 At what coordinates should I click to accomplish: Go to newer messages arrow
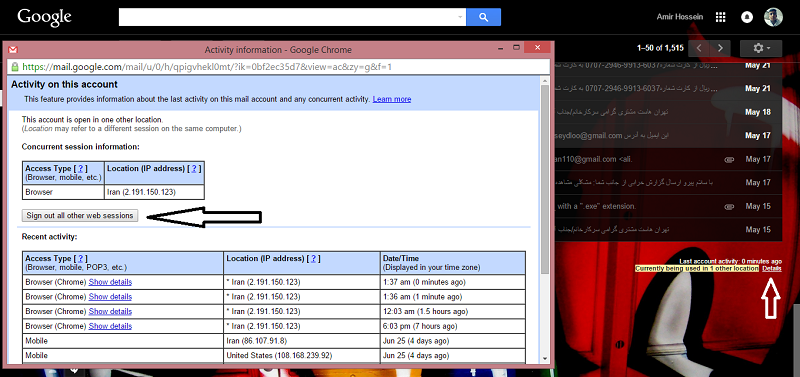(x=698, y=48)
